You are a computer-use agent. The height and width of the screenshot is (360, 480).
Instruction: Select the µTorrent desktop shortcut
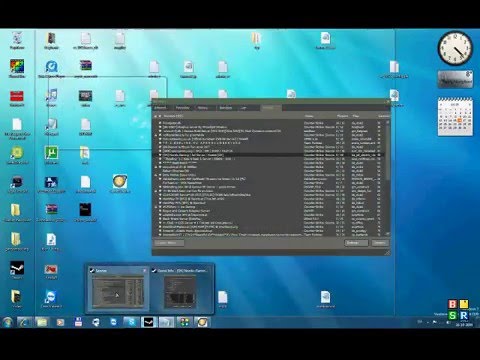click(x=51, y=155)
